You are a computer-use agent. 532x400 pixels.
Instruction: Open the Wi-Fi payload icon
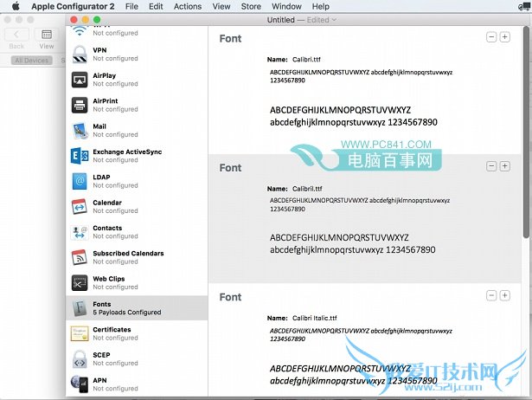coord(80,31)
